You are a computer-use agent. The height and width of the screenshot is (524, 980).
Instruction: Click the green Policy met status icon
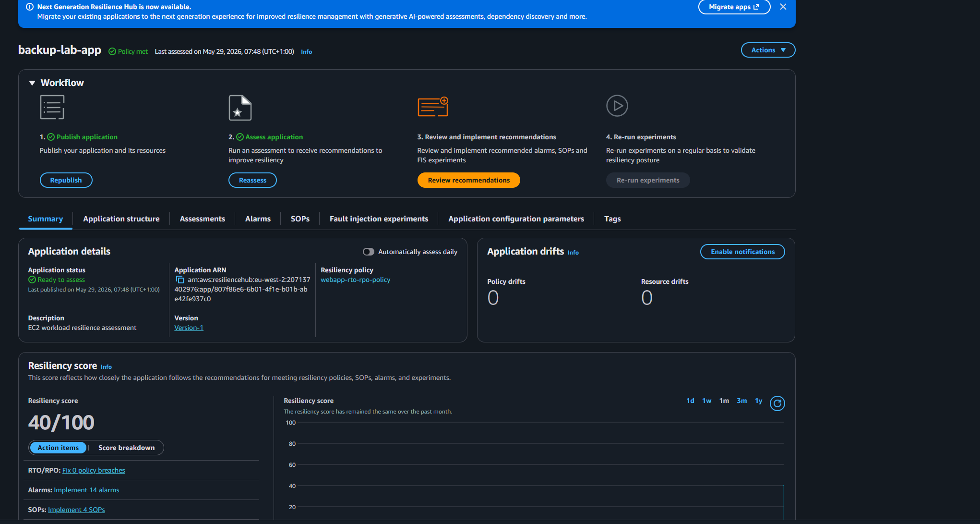coord(112,51)
